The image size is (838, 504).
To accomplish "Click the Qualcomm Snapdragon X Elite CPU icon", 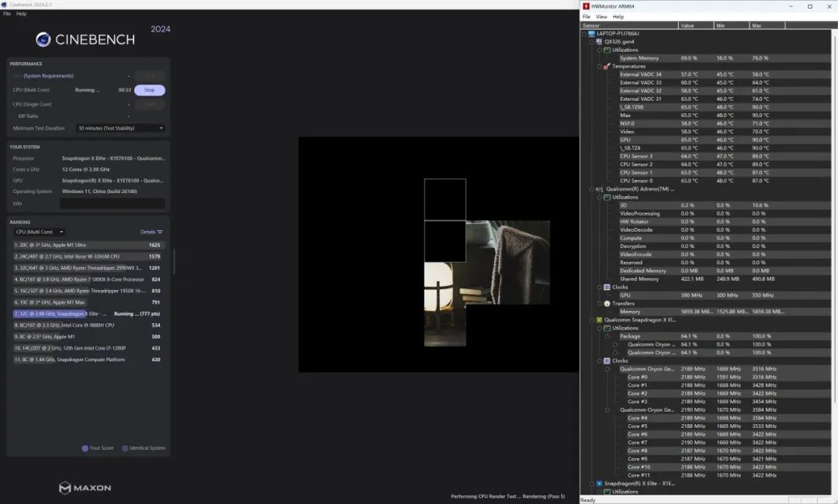I will (x=599, y=319).
